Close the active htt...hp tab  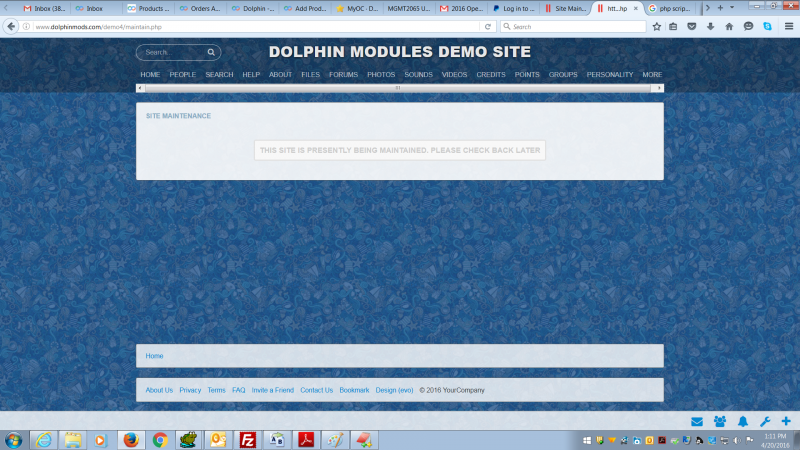pyautogui.click(x=636, y=8)
